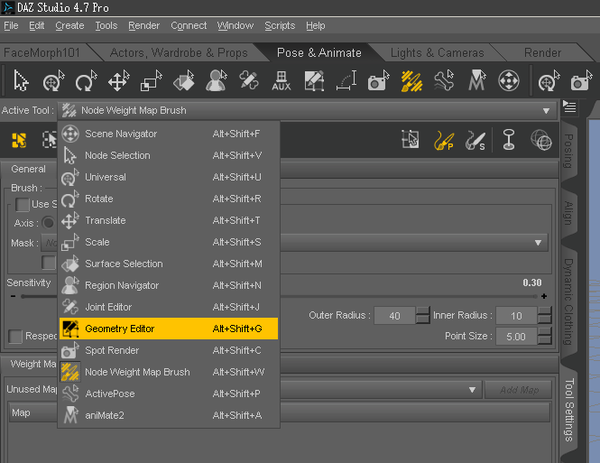This screenshot has height=463, width=600.
Task: Select the Scale tool in toolbar
Action: coord(151,81)
